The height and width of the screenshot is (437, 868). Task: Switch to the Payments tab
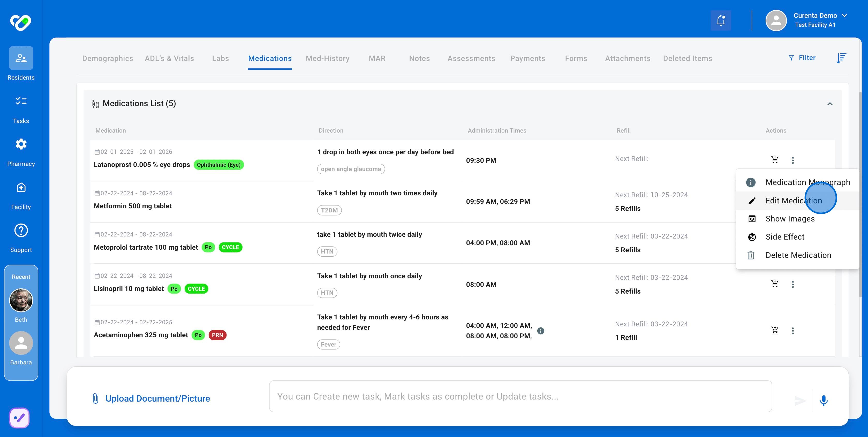click(x=527, y=58)
